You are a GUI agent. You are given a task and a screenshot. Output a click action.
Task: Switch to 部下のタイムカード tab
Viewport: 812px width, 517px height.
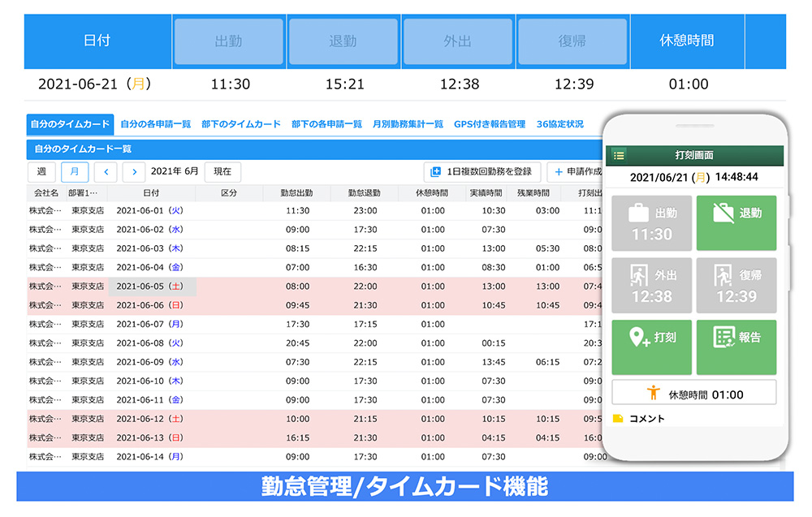(x=240, y=124)
